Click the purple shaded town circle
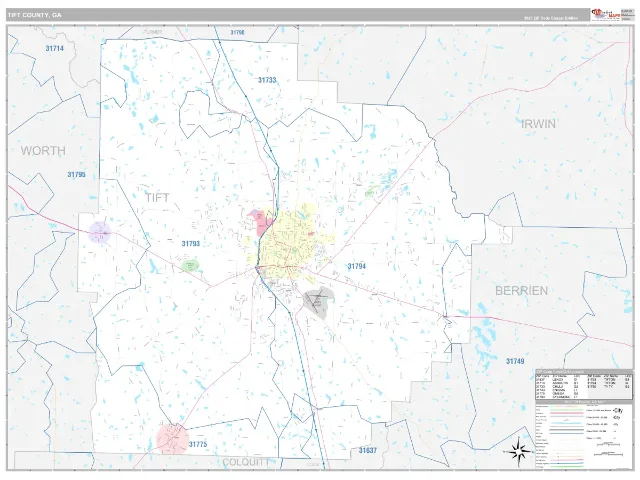Screen dimensions: 640x480 (100, 232)
